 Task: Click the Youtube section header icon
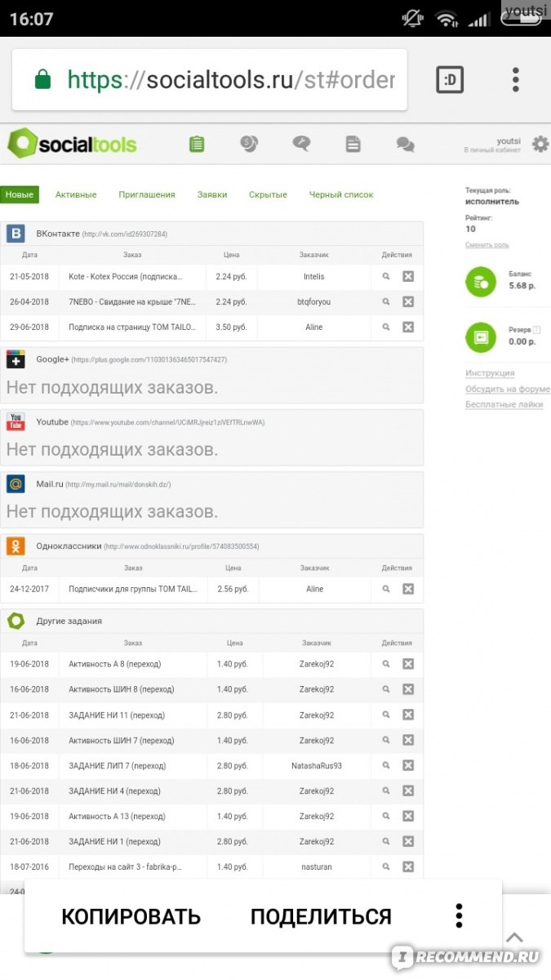(16, 421)
